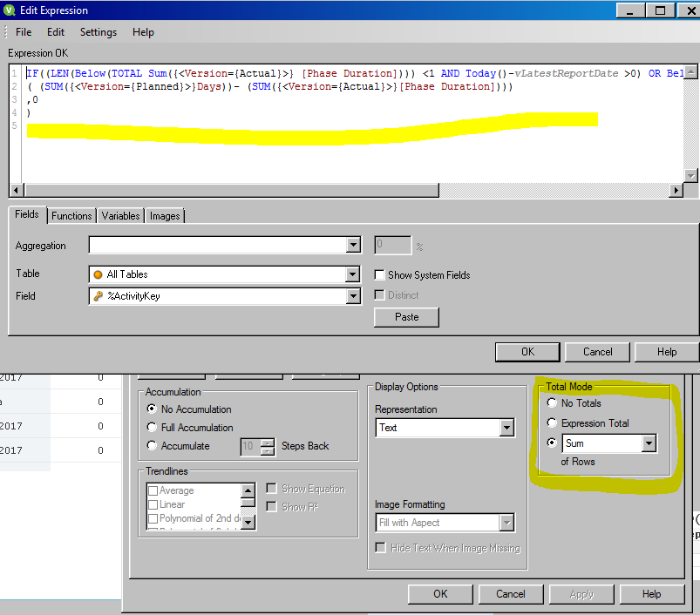Click Help in the chart properties dialog
Image resolution: width=700 pixels, height=615 pixels.
coord(652,594)
